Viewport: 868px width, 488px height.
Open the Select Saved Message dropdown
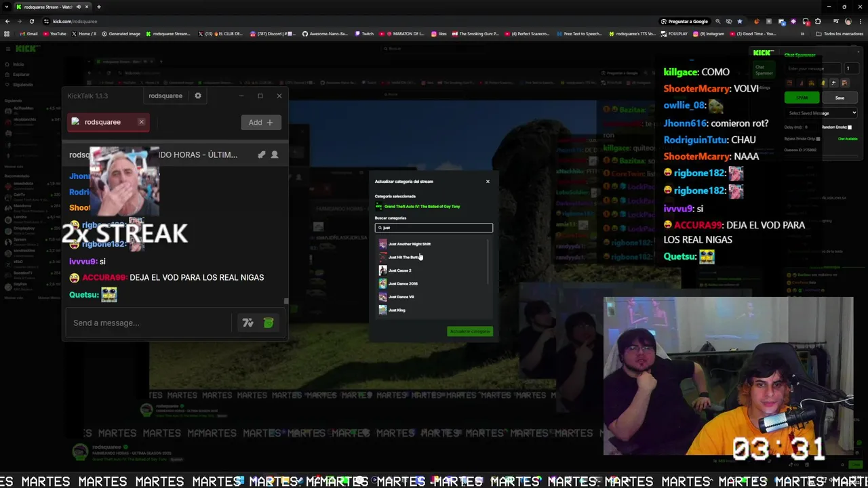click(x=821, y=113)
